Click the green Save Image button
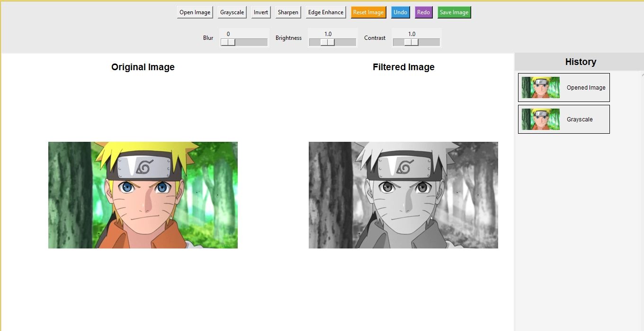 tap(454, 12)
